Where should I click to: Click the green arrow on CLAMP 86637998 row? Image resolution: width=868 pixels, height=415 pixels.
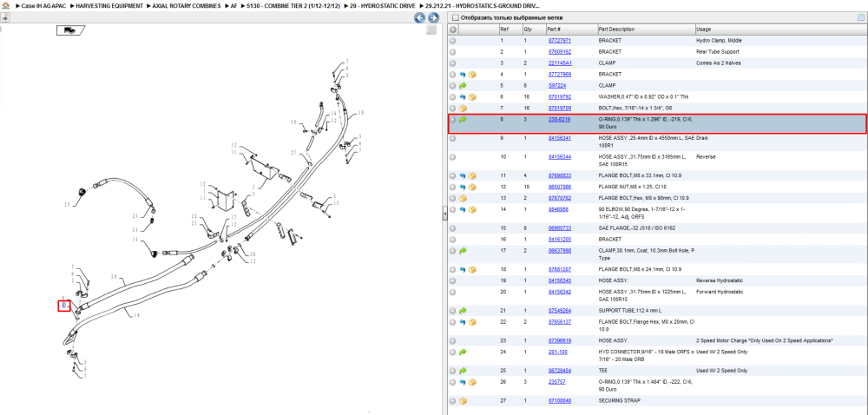[x=463, y=251]
